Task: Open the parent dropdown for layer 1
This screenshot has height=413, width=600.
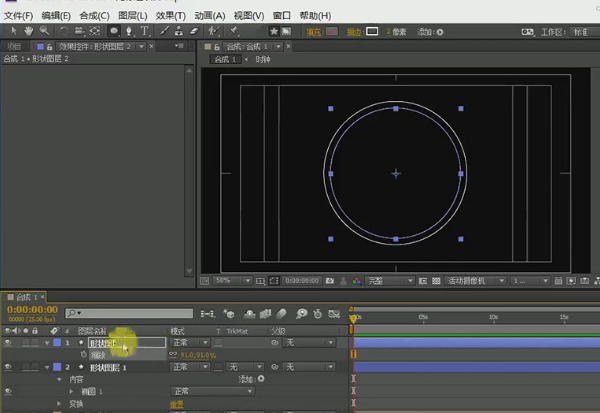Action: pos(309,343)
